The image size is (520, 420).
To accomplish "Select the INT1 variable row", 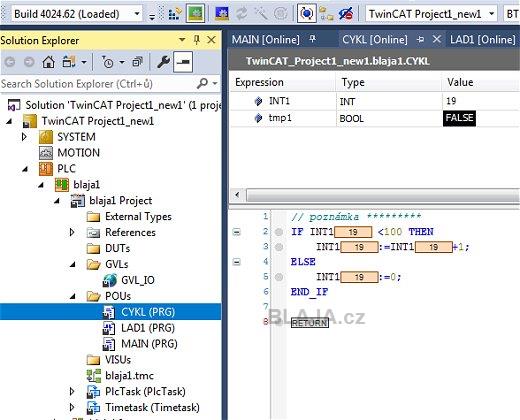I will point(375,101).
